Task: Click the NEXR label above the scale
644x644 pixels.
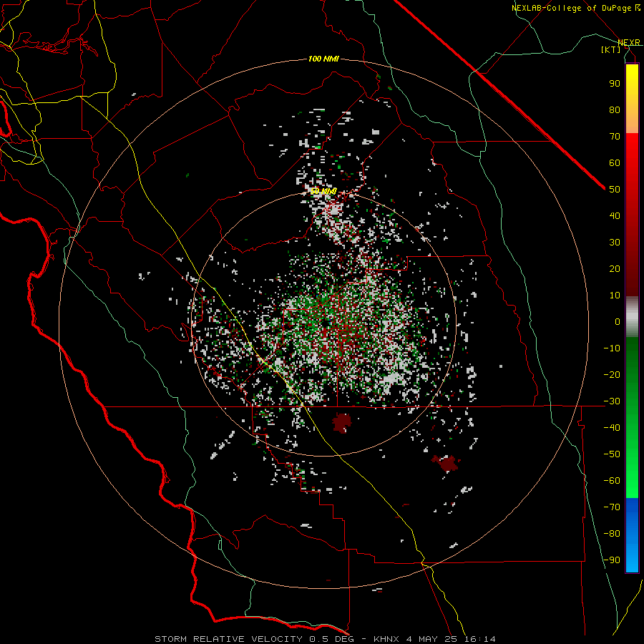Action: pos(629,42)
